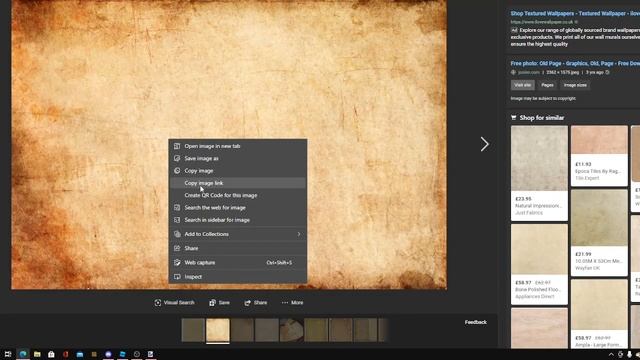Click the 'Visit site' button

point(522,85)
